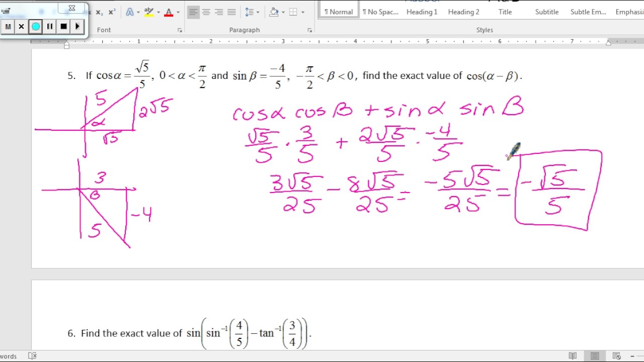Click the zoom out minus button

632,356
